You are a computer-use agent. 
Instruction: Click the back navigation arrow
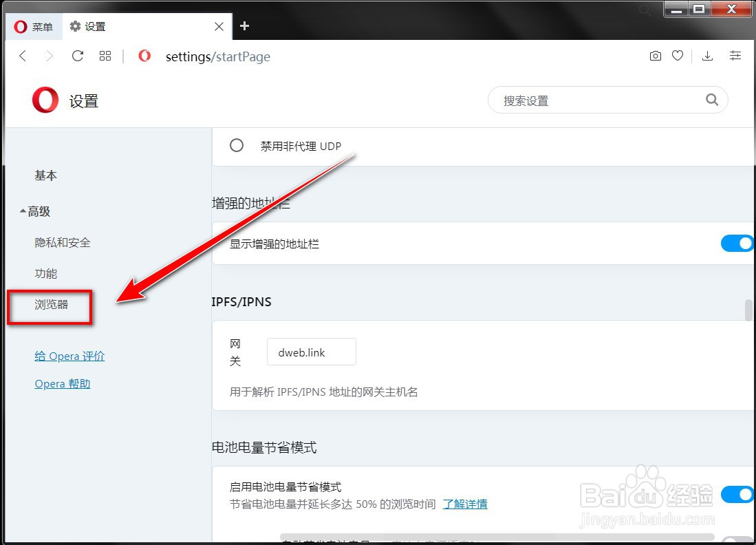22,56
